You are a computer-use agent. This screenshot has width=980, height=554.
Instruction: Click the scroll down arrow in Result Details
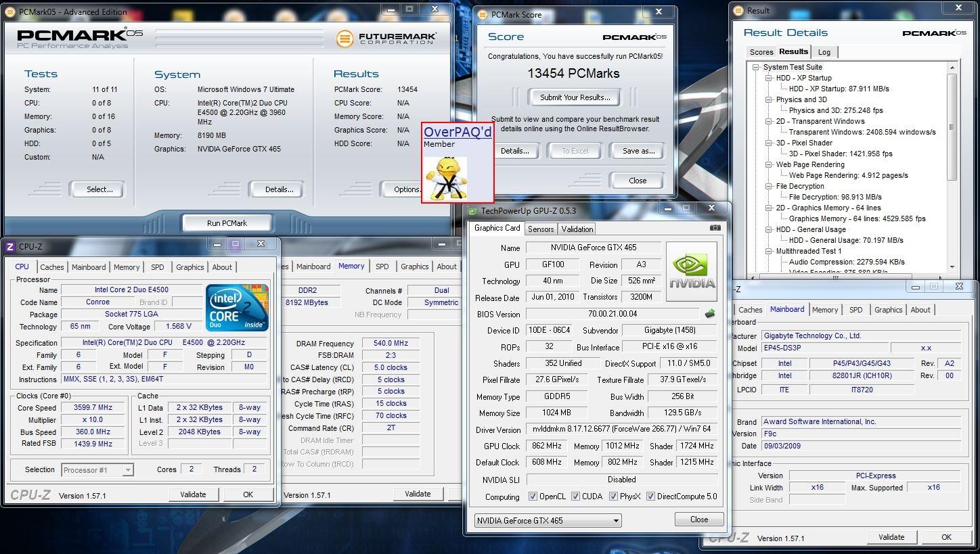pyautogui.click(x=952, y=268)
